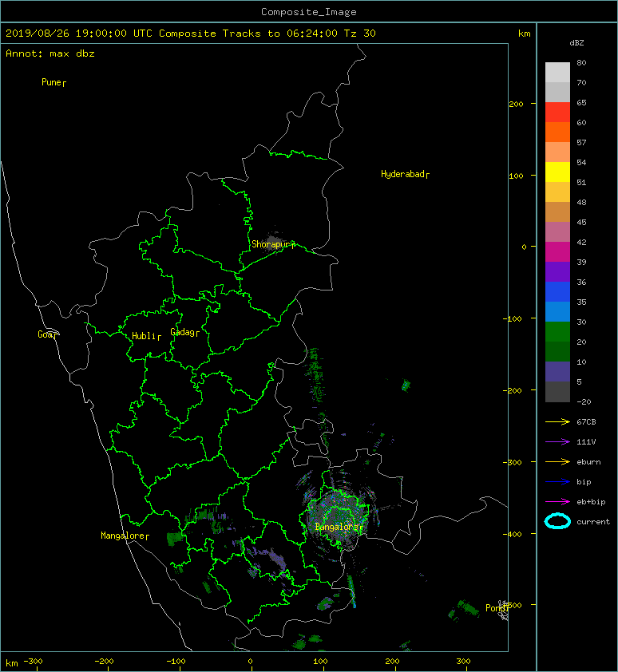
Task: Click the dark green 20 dBZ swatch
Action: pos(557,351)
